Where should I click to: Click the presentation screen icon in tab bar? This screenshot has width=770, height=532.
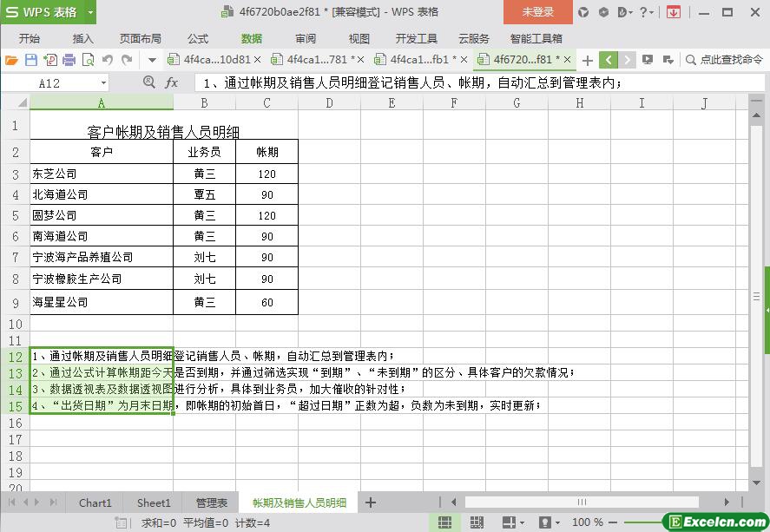(x=648, y=60)
